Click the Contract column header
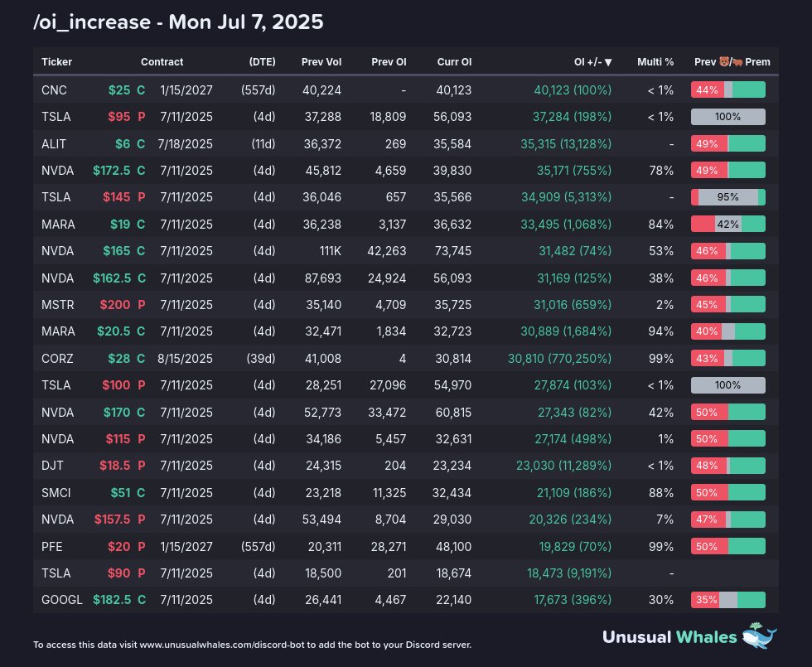 click(x=162, y=61)
